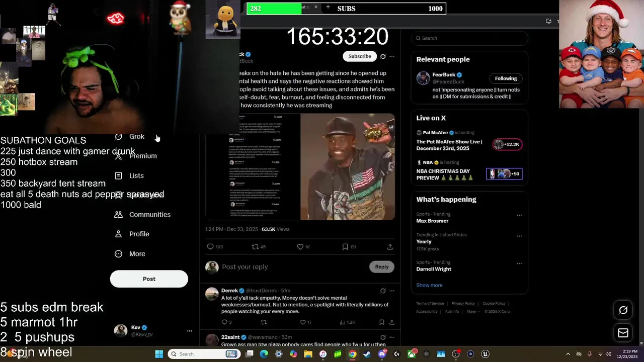Open Communities in the X sidebar
The height and width of the screenshot is (362, 644).
[143, 214]
